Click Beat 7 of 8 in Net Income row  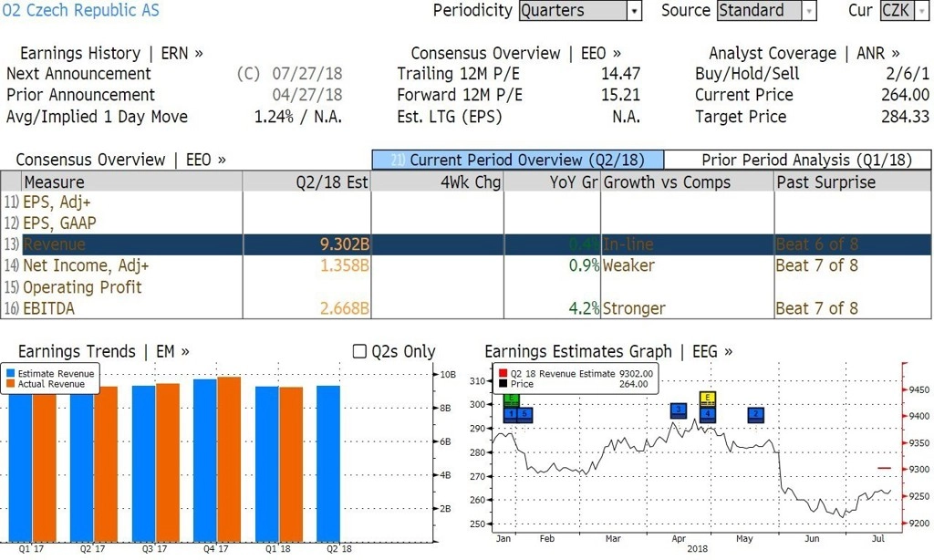tap(816, 265)
